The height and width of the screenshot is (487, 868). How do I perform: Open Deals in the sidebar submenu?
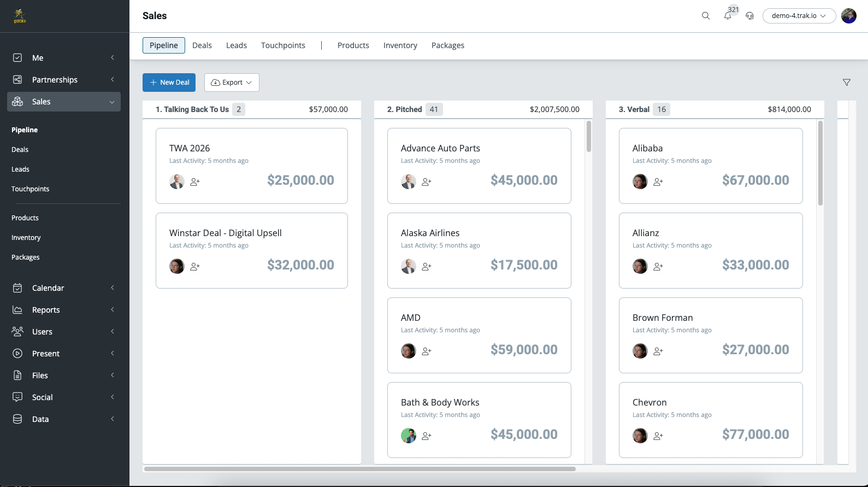pos(20,150)
